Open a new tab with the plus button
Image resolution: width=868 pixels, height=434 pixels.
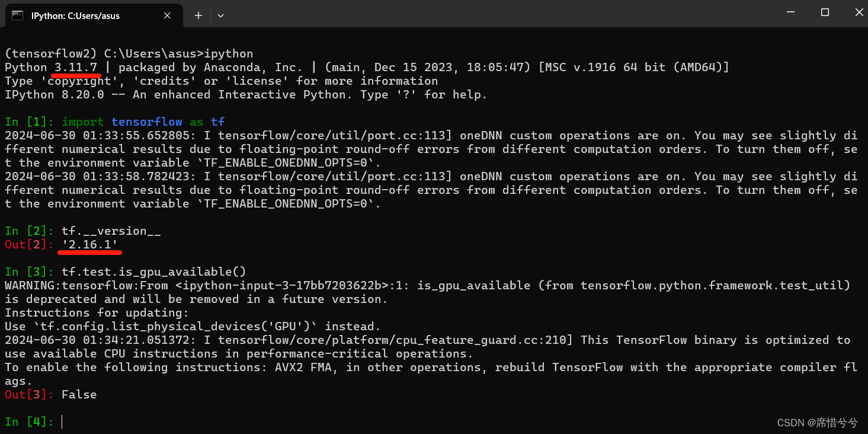click(198, 15)
